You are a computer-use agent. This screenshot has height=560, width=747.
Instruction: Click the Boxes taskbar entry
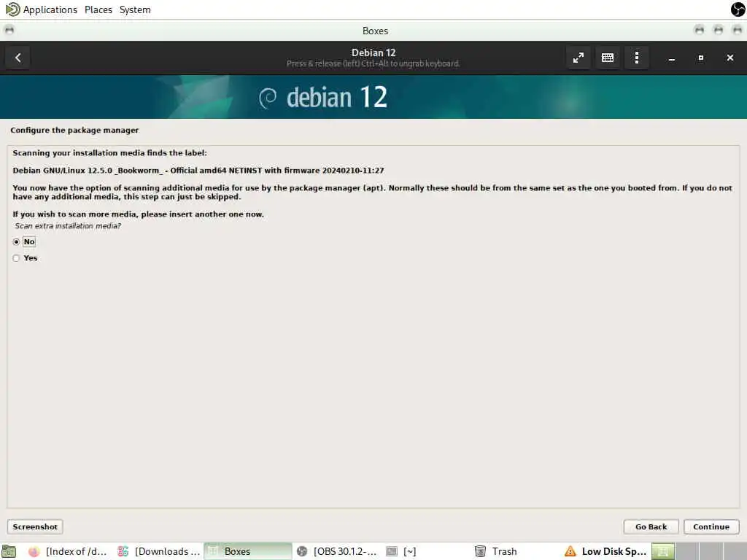coord(248,551)
